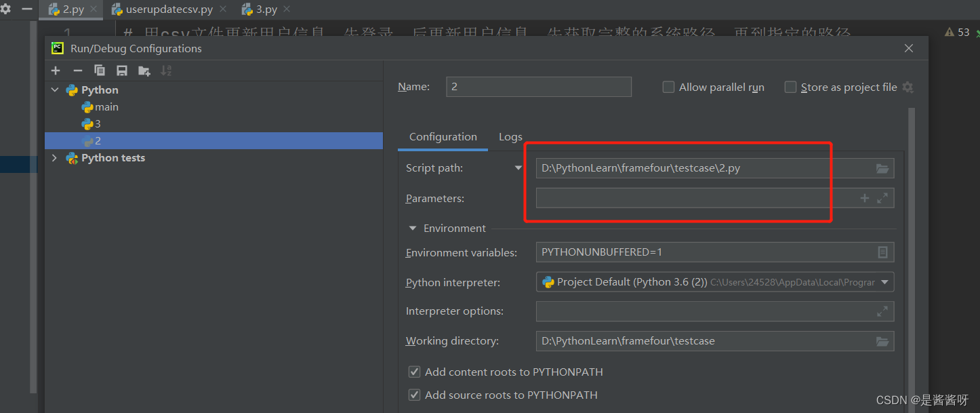Edit environment variables list icon
Viewport: 980px width, 413px height.
pos(882,252)
